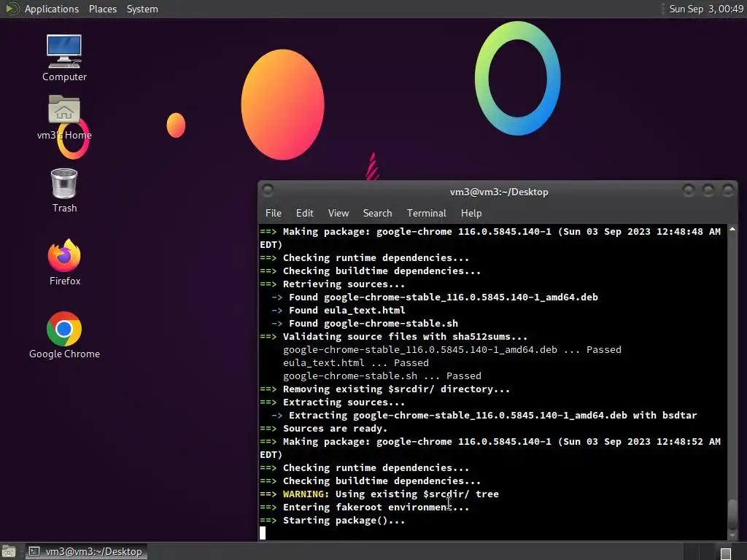Open the terminal Edit menu
The image size is (747, 560).
304,213
